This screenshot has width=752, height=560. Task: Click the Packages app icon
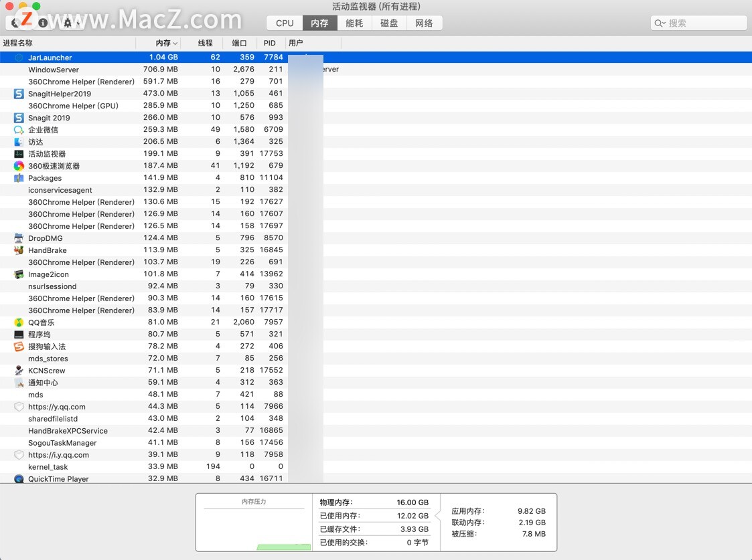click(x=19, y=178)
